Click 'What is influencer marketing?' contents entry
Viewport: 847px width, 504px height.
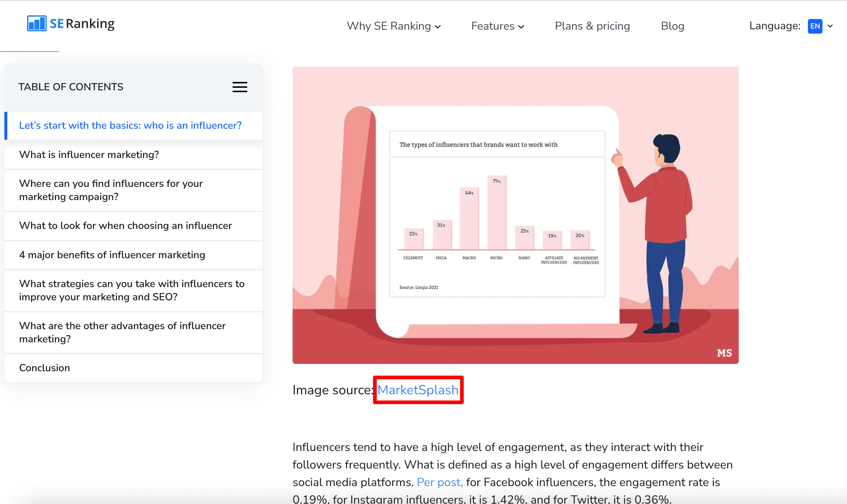click(89, 154)
